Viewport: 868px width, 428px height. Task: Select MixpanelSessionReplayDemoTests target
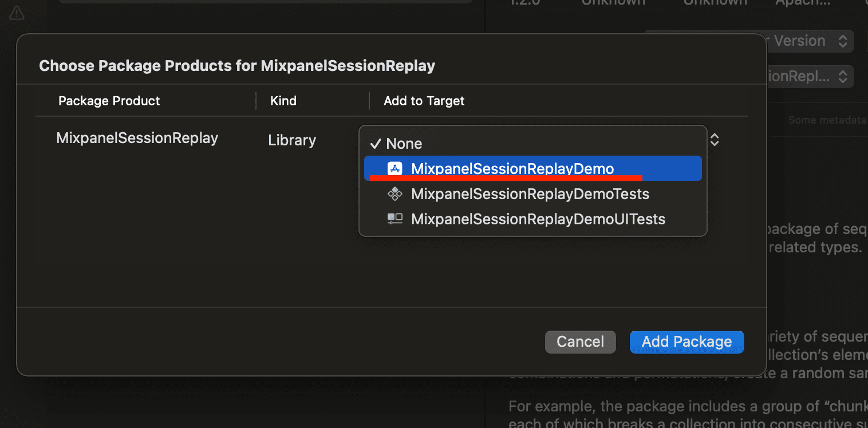532,194
